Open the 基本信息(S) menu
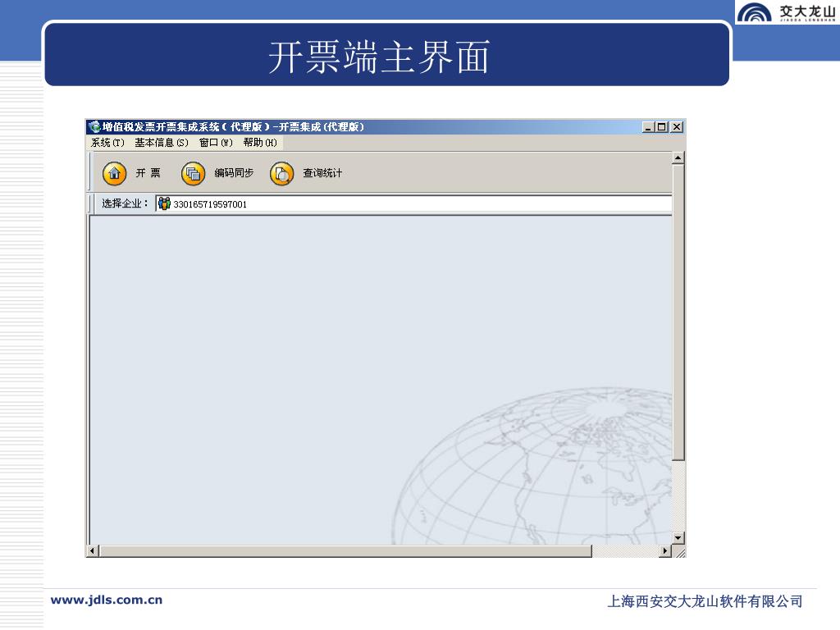 coord(162,143)
